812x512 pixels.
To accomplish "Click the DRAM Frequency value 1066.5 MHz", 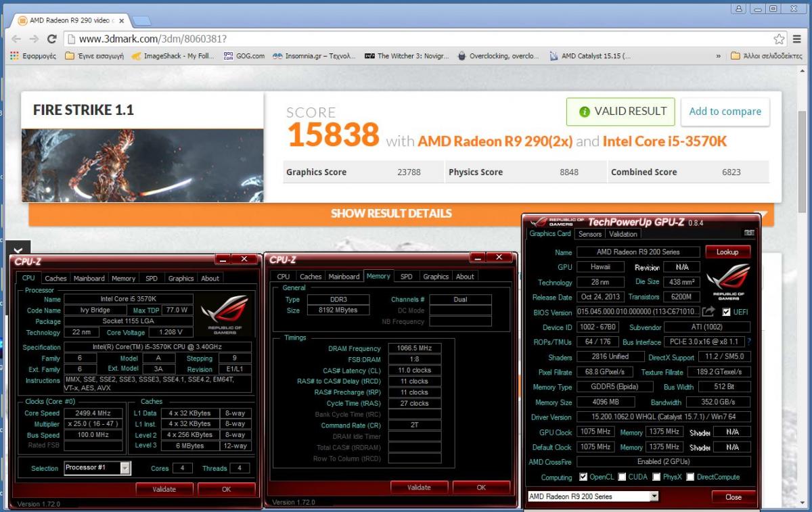I will tap(414, 348).
